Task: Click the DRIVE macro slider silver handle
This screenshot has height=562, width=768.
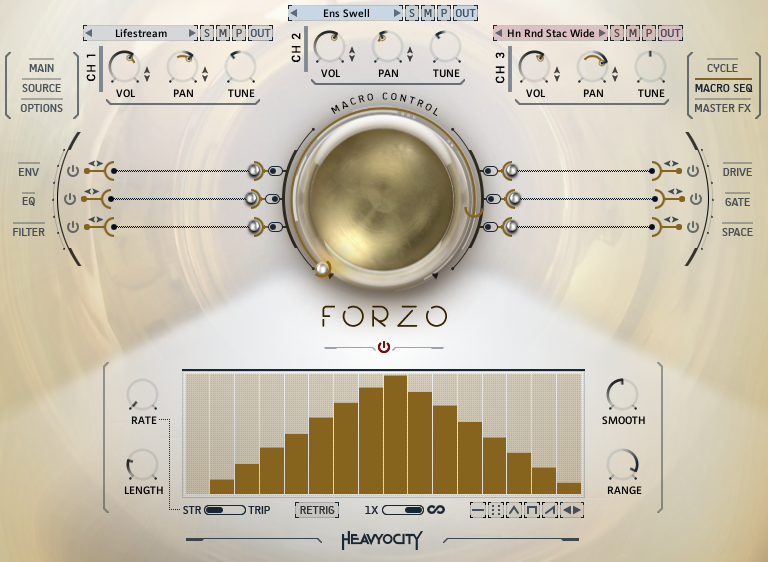Action: point(511,171)
